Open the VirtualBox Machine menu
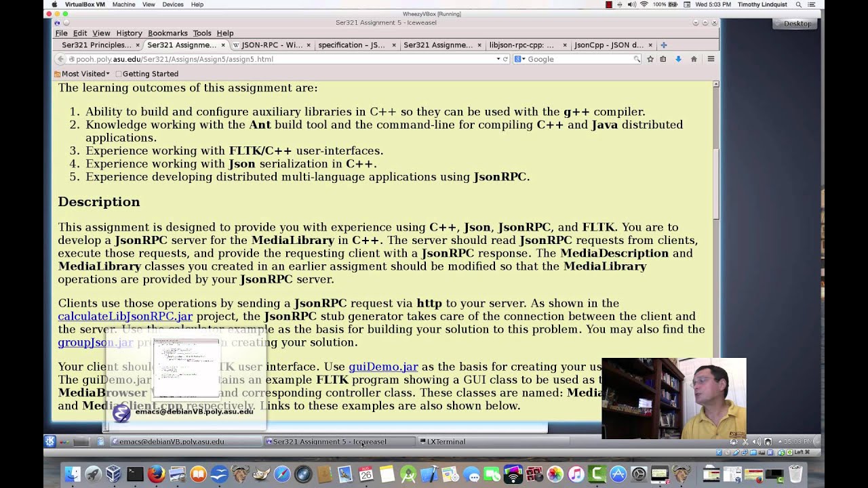The width and height of the screenshot is (868, 488). click(x=123, y=4)
